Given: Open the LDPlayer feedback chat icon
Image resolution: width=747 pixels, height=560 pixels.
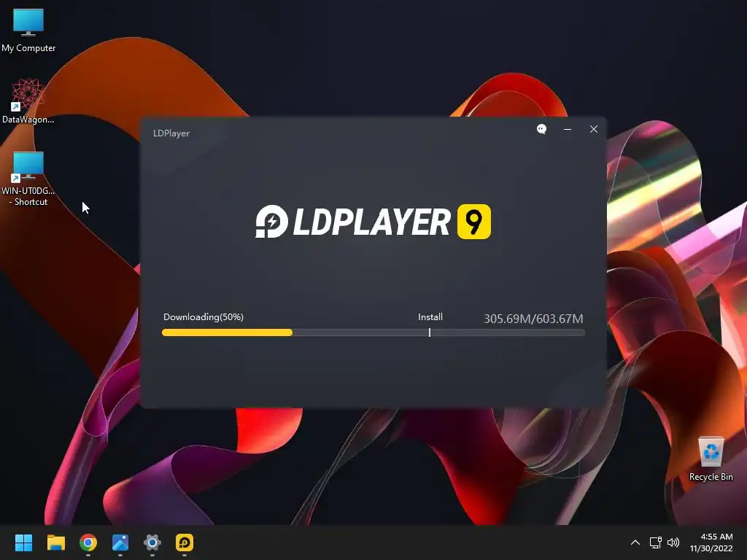Looking at the screenshot, I should click(542, 129).
